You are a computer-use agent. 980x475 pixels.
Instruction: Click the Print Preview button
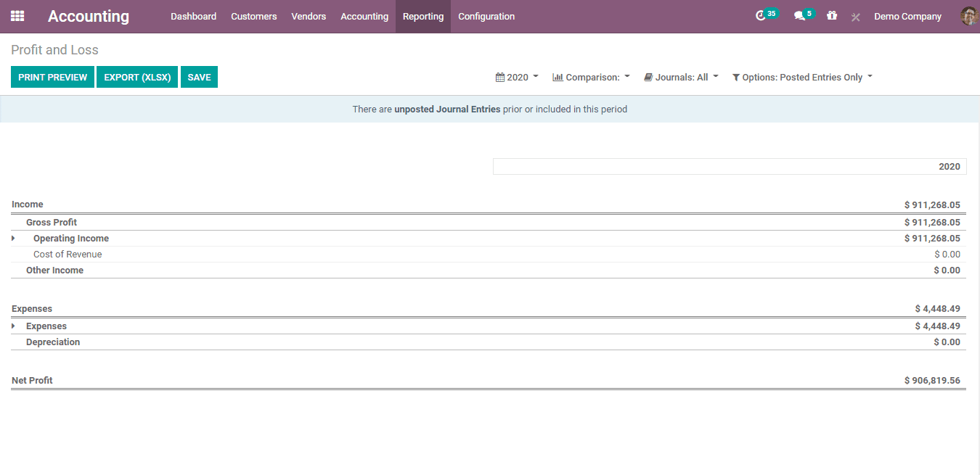[x=52, y=78]
